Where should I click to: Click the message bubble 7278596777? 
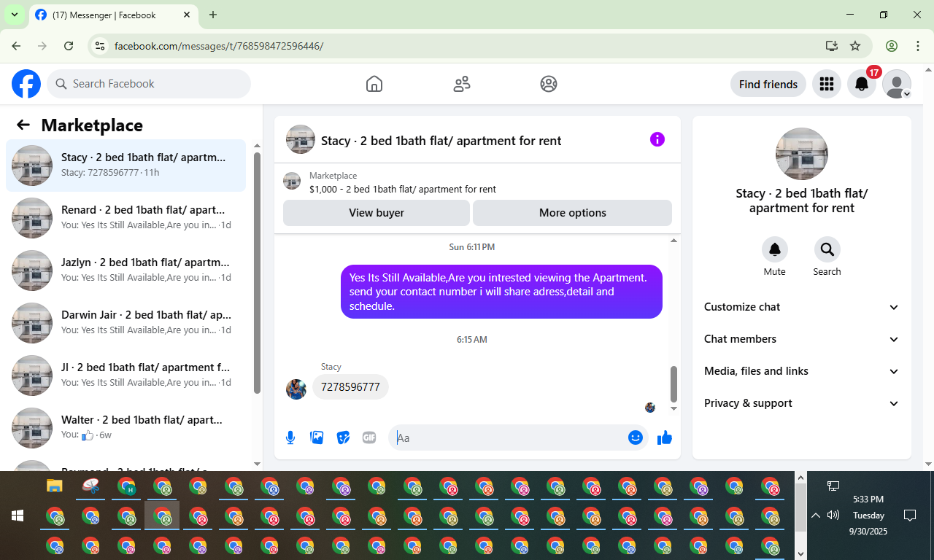click(x=350, y=387)
